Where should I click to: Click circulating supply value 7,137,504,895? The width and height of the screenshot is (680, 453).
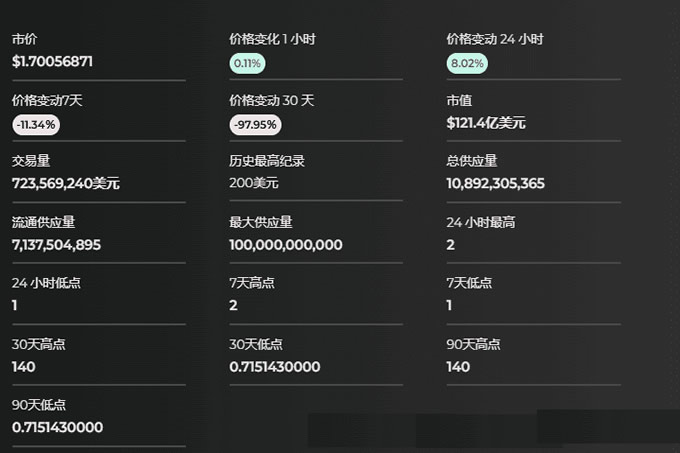56,245
